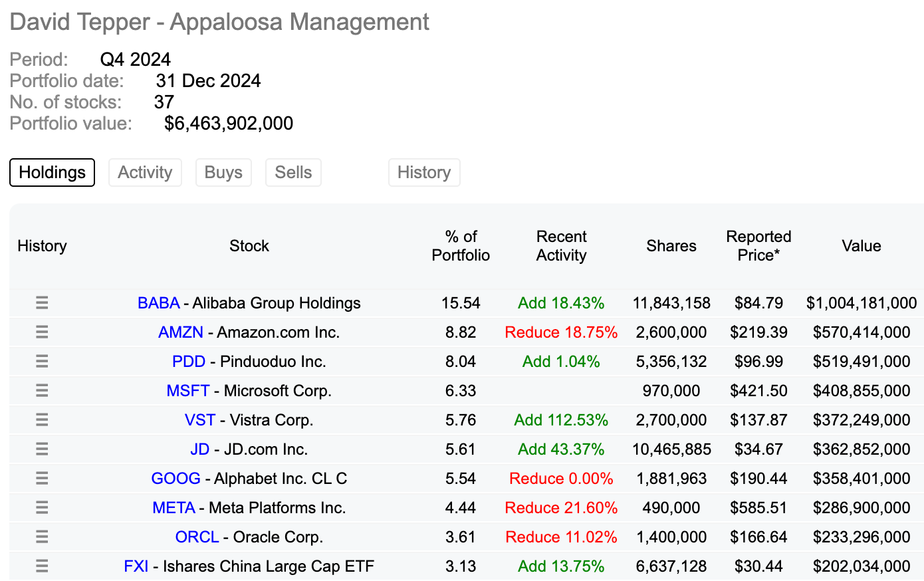Open the GOOG ticker link

point(176,479)
